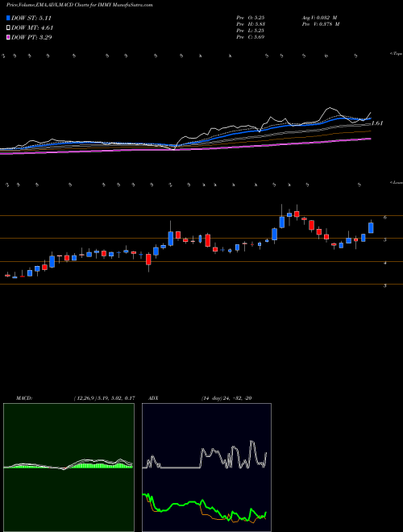Click the 'Pre H: 5.83' high value

[x=251, y=24]
